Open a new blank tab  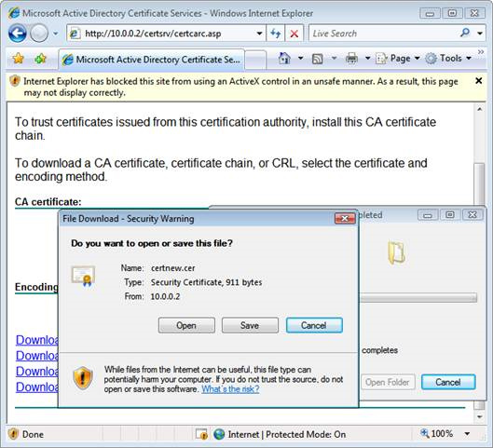coord(255,60)
